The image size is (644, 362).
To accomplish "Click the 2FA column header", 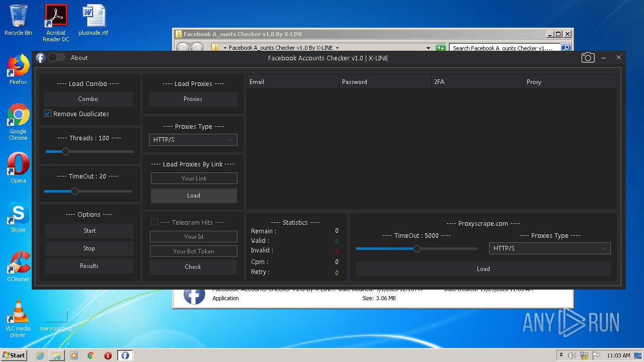I will click(x=478, y=81).
